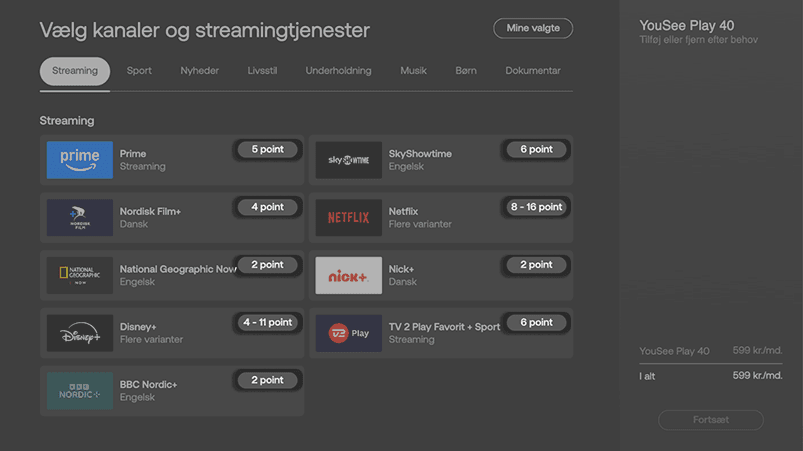Click the Nordisk Film+ logo
The width and height of the screenshot is (803, 451).
pos(80,218)
